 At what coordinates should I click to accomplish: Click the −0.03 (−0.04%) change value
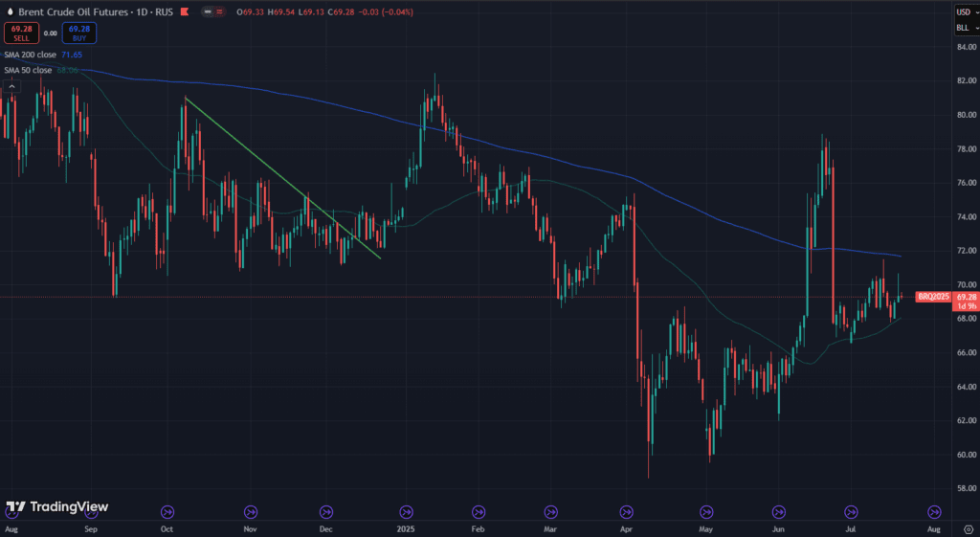[x=386, y=11]
